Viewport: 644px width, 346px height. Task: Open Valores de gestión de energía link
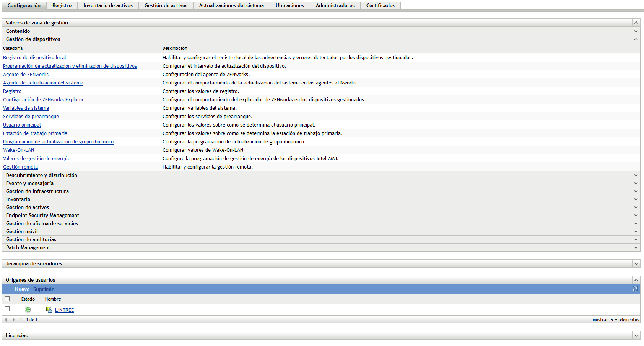click(x=36, y=159)
